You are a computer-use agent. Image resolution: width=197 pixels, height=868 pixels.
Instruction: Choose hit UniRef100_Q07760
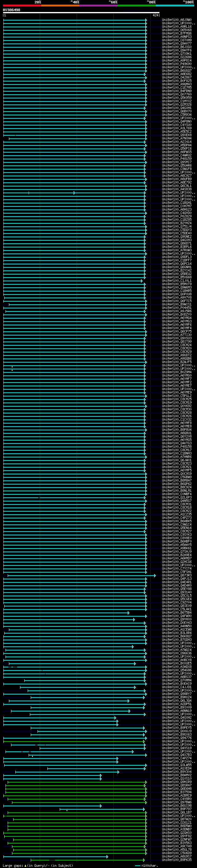pos(177,94)
